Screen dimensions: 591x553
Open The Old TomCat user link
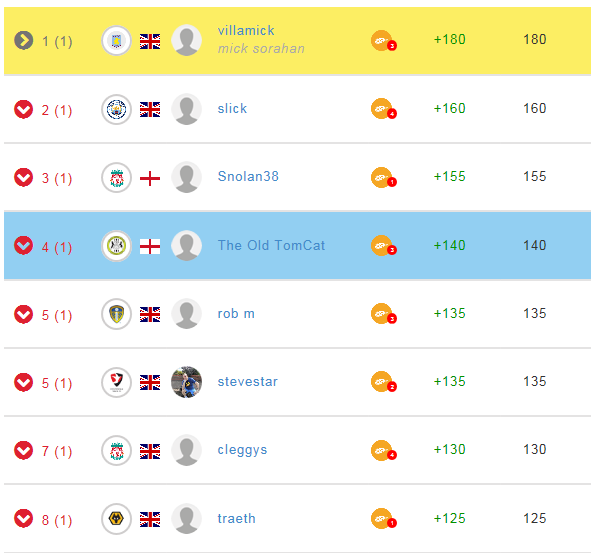tap(271, 245)
